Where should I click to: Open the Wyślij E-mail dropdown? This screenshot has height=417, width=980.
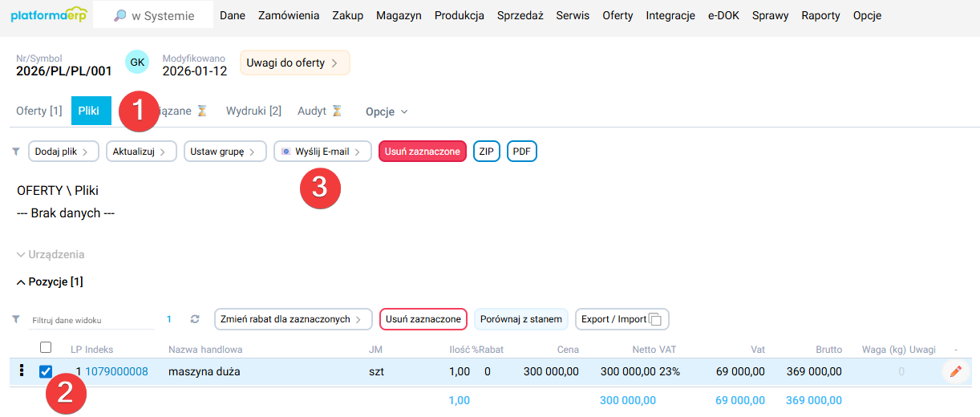(x=322, y=151)
